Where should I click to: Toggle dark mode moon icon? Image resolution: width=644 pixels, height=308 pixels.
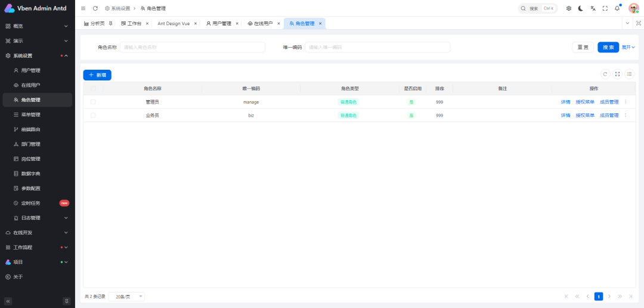(x=580, y=8)
